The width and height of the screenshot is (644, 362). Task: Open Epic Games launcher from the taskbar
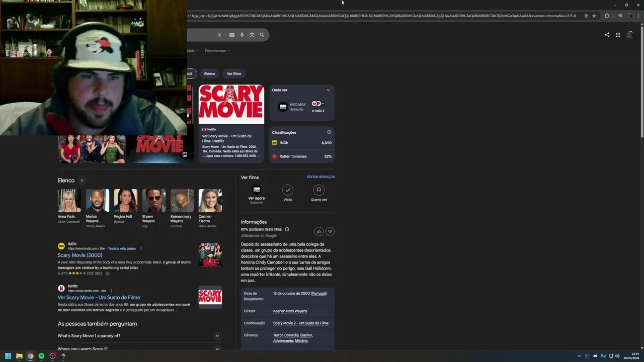pos(63,356)
